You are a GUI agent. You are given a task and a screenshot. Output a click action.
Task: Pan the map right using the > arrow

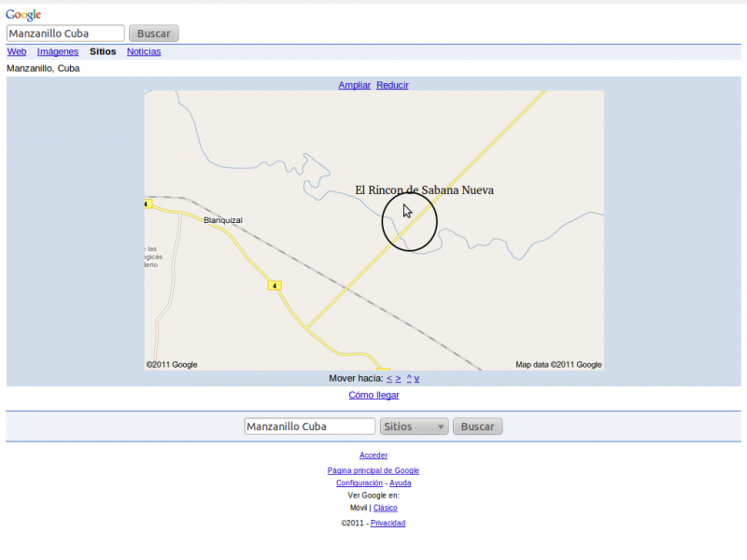pyautogui.click(x=398, y=378)
